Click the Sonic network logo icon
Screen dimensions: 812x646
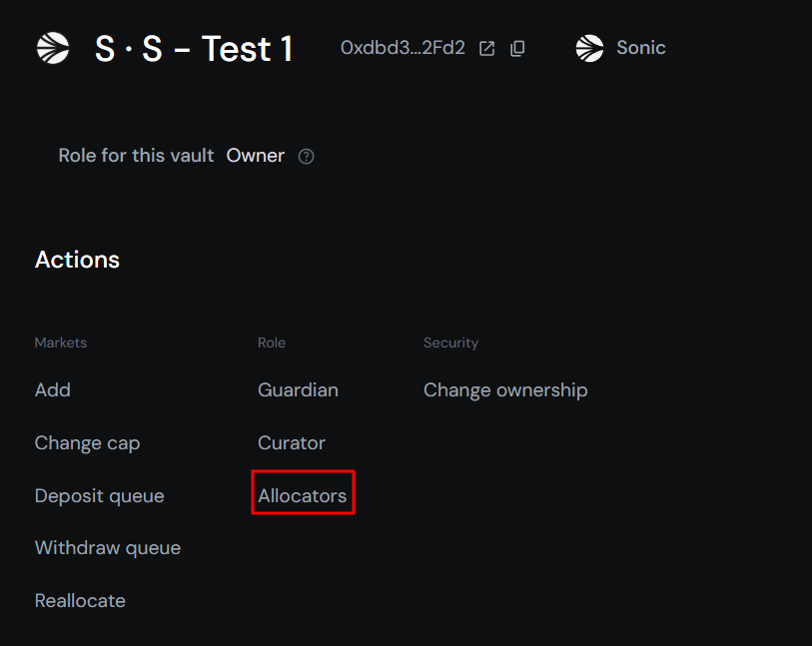[x=590, y=48]
